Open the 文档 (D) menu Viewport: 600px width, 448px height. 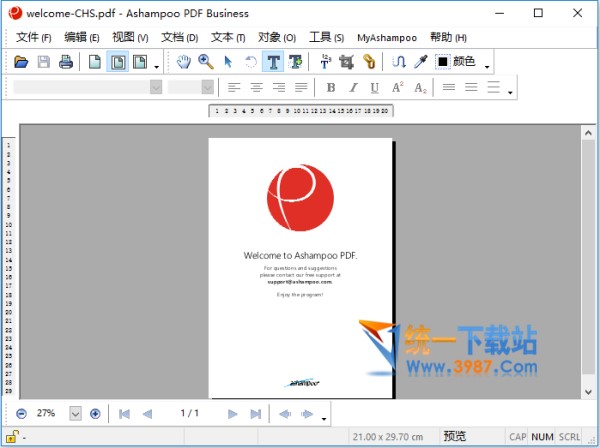[x=179, y=37]
